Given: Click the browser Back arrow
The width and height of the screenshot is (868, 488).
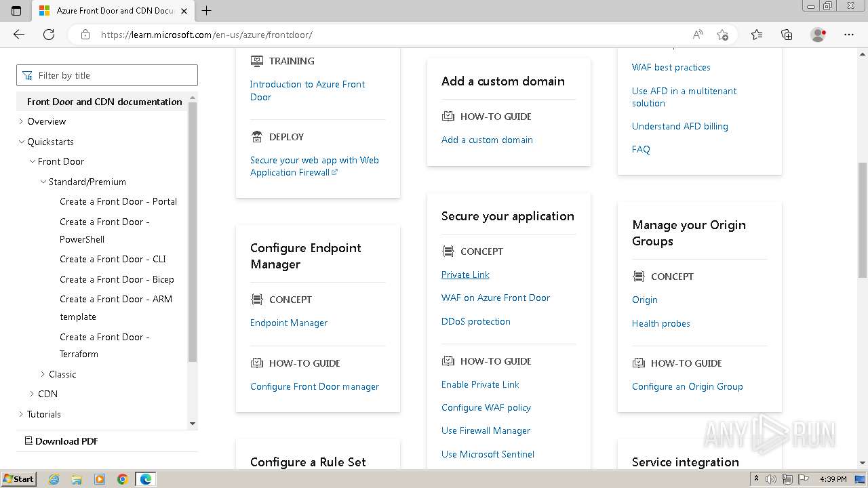Looking at the screenshot, I should pyautogui.click(x=19, y=35).
